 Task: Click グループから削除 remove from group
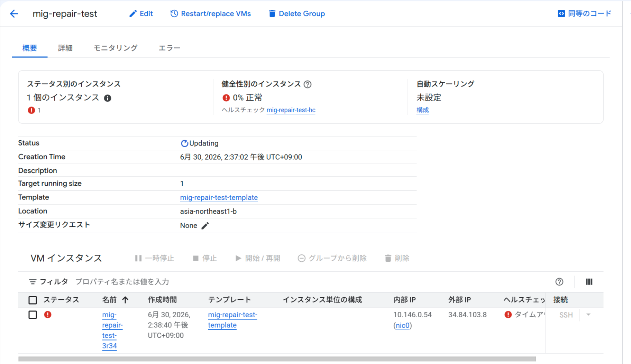(332, 258)
